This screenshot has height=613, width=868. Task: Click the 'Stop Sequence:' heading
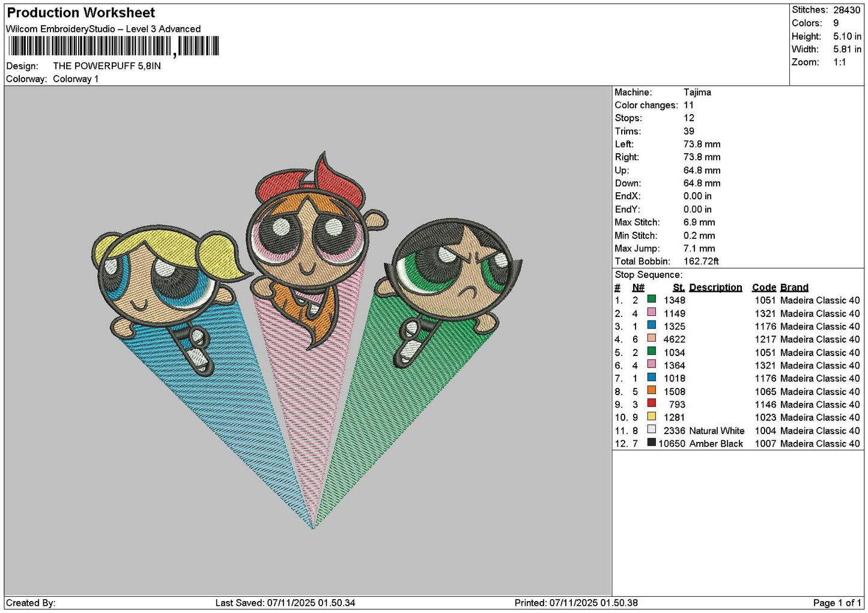[649, 275]
